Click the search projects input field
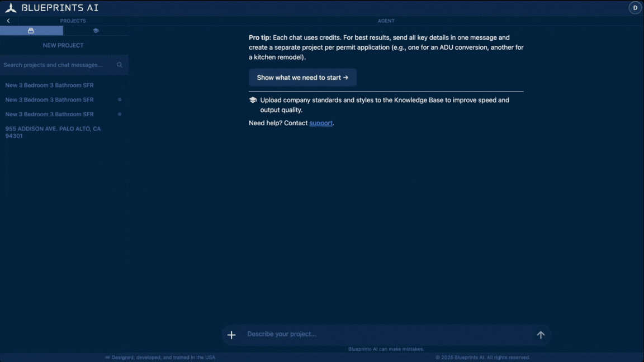 click(x=56, y=65)
